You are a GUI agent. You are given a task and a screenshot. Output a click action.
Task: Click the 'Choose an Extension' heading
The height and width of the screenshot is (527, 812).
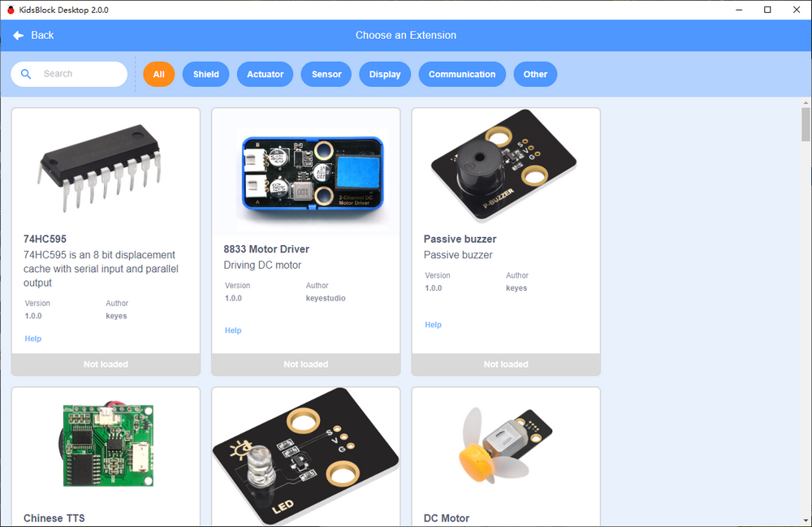[x=406, y=35]
